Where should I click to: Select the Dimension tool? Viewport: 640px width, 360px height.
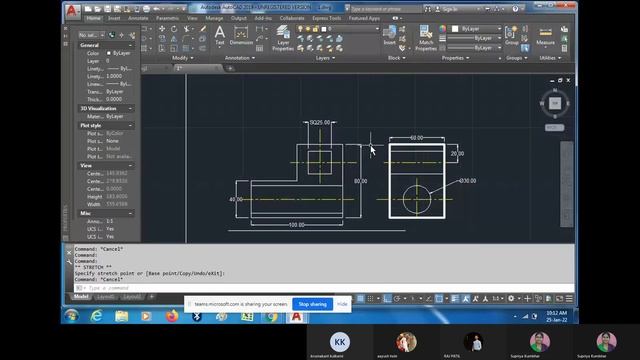241,35
